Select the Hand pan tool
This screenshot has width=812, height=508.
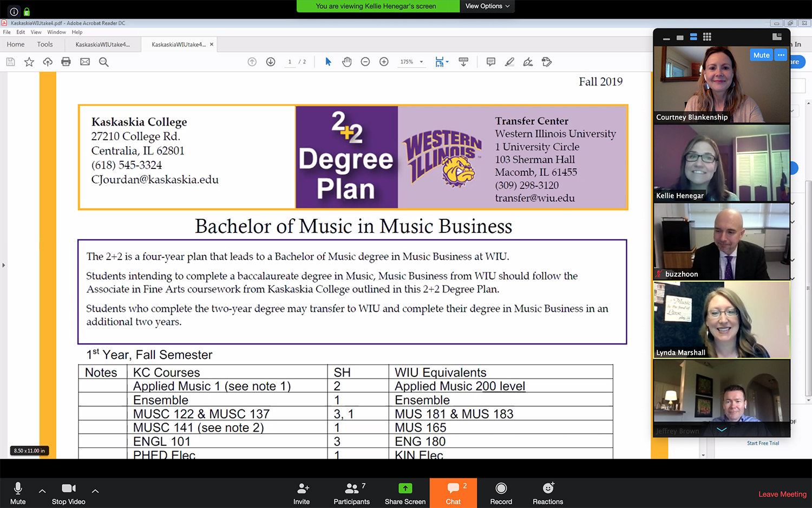click(x=347, y=62)
